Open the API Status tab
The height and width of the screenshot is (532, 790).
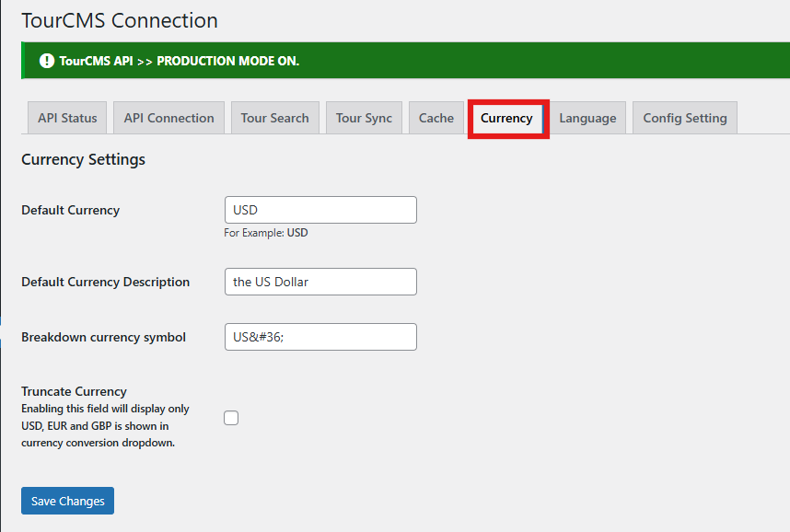(67, 118)
